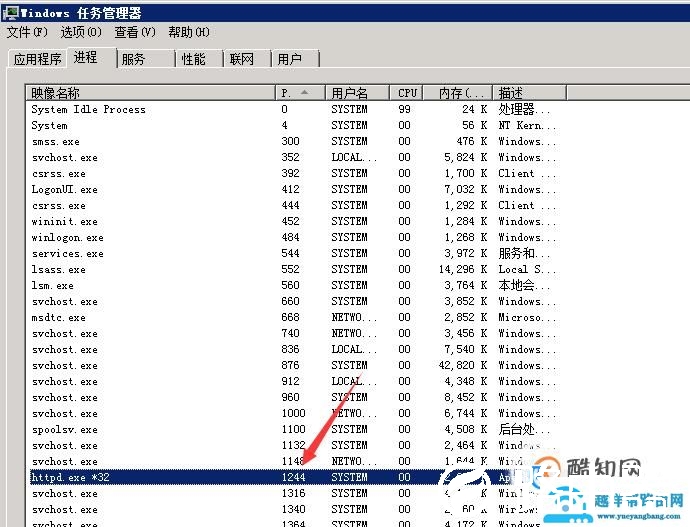This screenshot has width=690, height=527.
Task: Switch to the 用户 tab
Action: click(295, 59)
